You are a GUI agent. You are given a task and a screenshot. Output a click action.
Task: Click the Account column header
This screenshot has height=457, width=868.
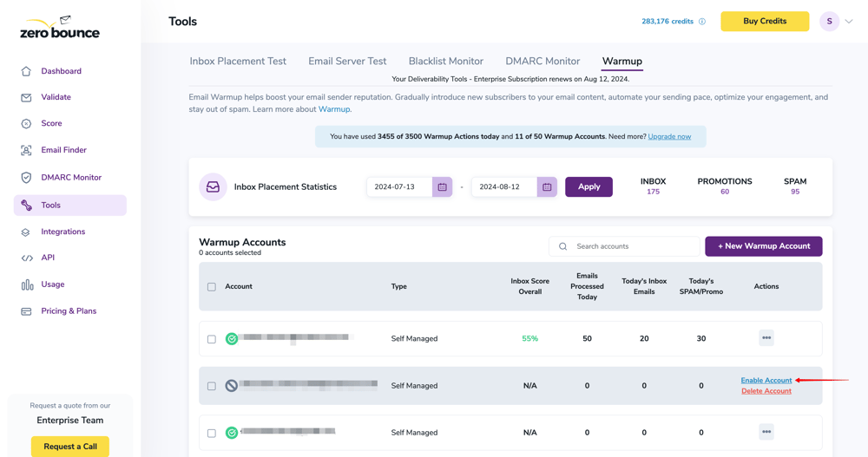[x=239, y=286]
